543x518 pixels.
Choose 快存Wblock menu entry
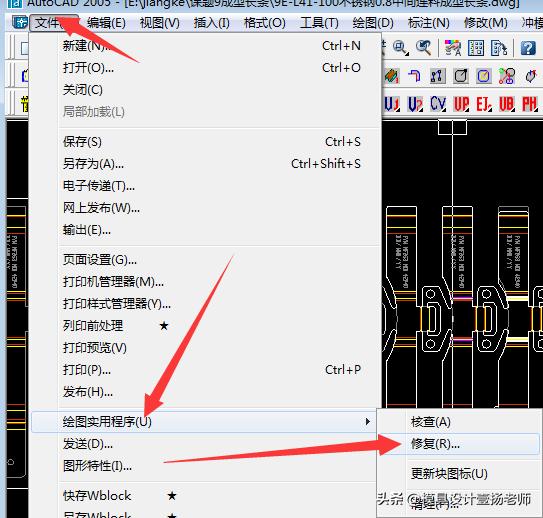pyautogui.click(x=204, y=496)
